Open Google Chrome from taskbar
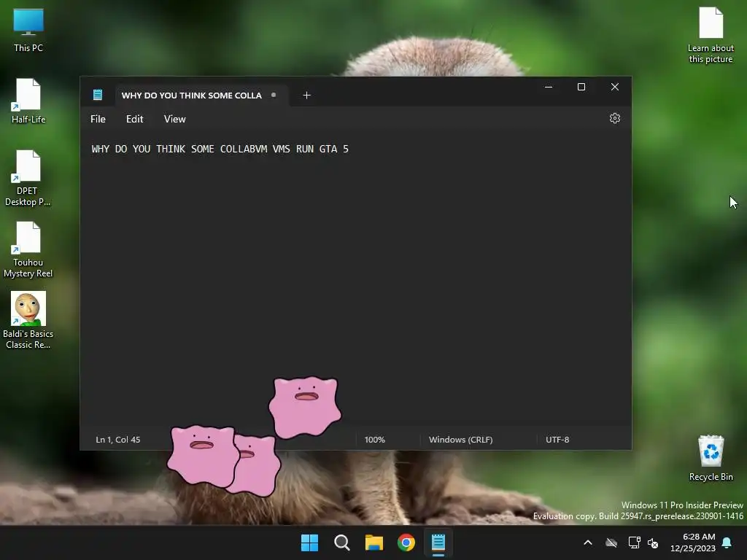 click(406, 542)
